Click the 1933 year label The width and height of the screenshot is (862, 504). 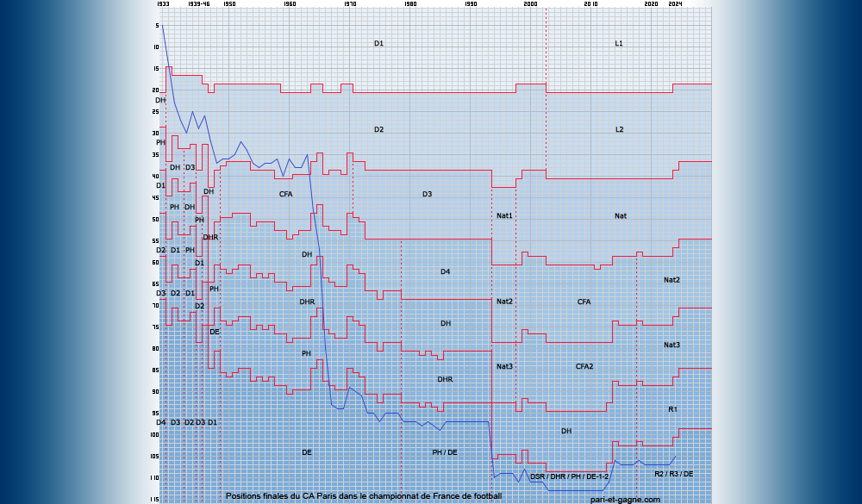click(x=163, y=3)
